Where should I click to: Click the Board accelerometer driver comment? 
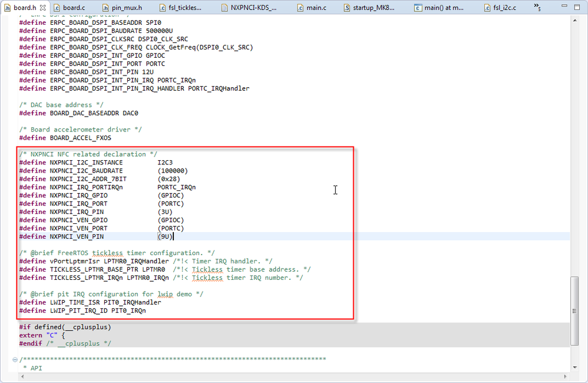[x=81, y=130]
